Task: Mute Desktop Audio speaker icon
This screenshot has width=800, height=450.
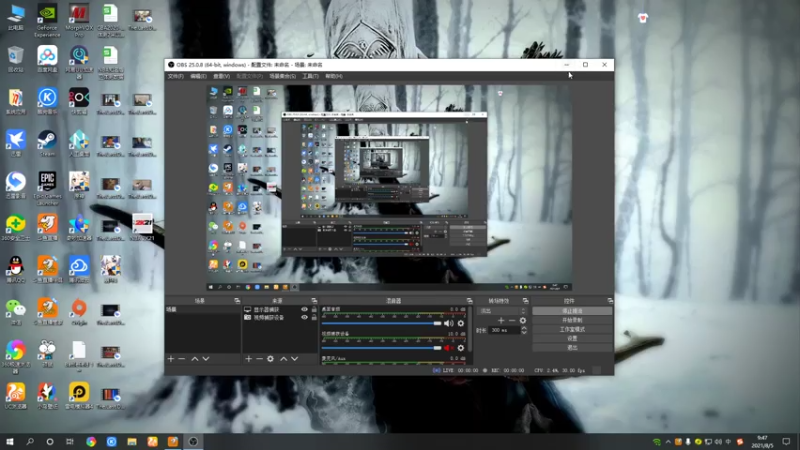Action: [448, 323]
